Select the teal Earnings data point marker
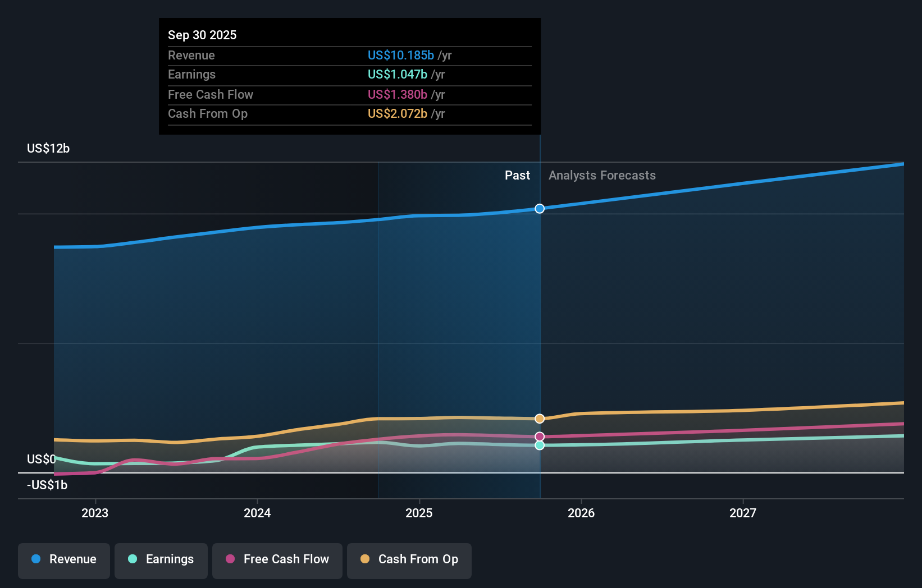 pos(540,445)
